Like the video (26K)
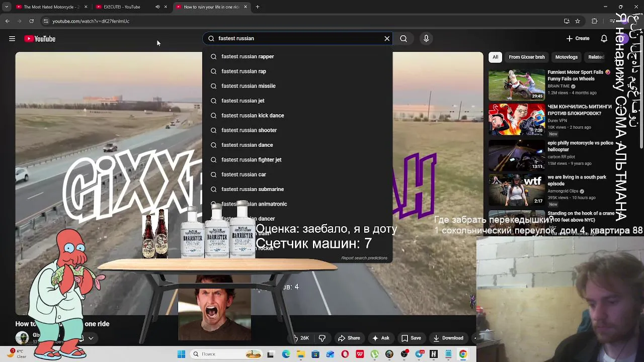The width and height of the screenshot is (644, 362). click(301, 338)
